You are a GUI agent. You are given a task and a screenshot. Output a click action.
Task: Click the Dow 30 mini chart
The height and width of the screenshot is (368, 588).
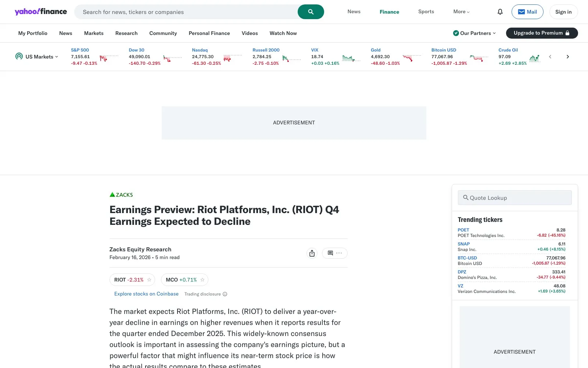tap(172, 58)
